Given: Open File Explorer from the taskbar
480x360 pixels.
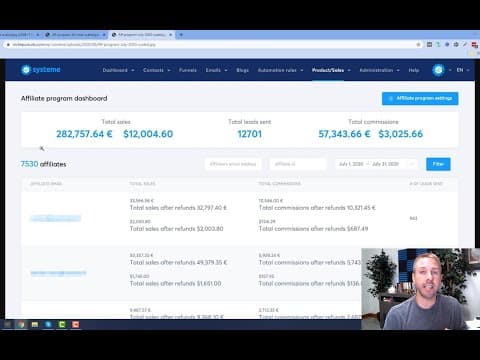Looking at the screenshot, I should 35,324.
